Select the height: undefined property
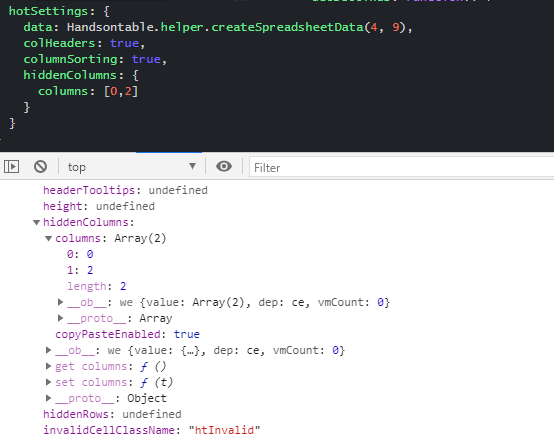554x437 pixels. (x=99, y=206)
